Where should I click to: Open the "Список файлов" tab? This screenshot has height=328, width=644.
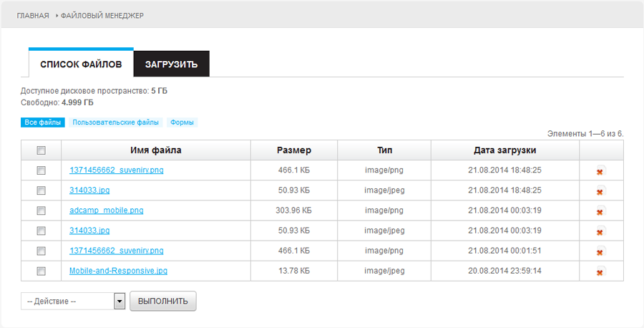(81, 64)
